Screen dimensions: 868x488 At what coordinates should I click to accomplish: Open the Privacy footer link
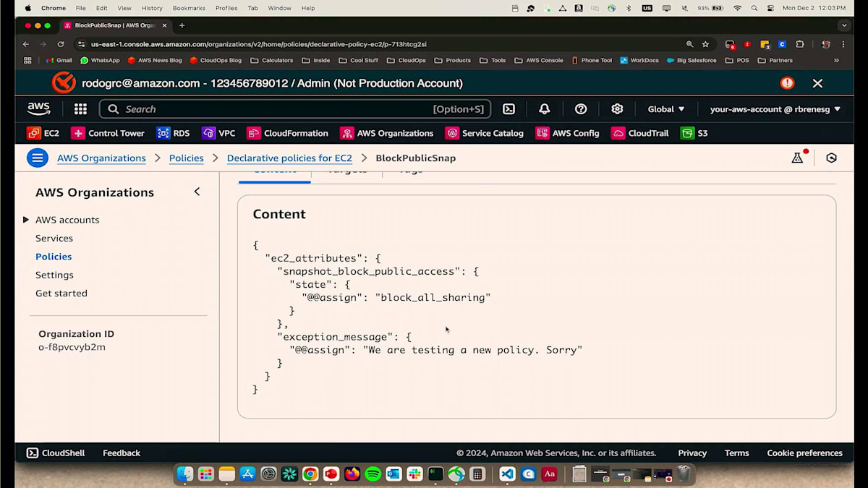click(692, 453)
